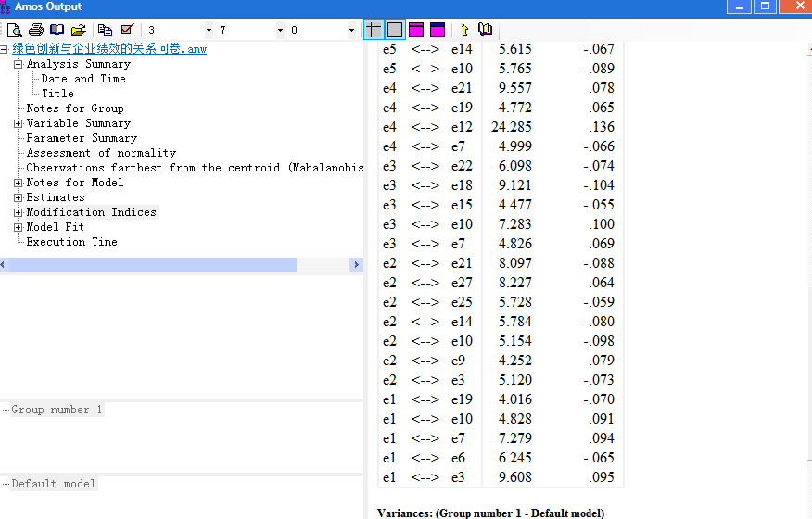Viewport: 812px width, 519px height.
Task: Click the e12 cell in e4 row
Action: [462, 127]
